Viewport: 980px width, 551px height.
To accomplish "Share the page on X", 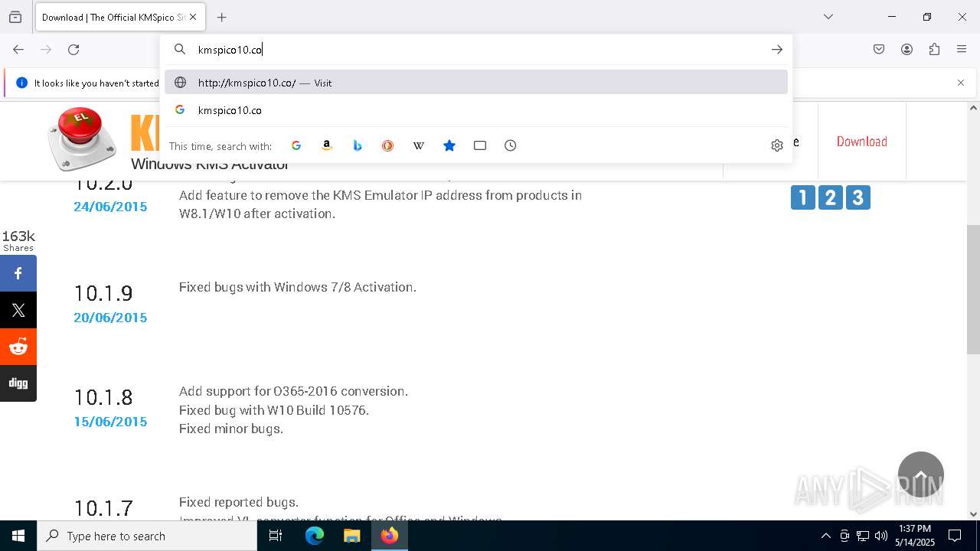I will tap(18, 310).
